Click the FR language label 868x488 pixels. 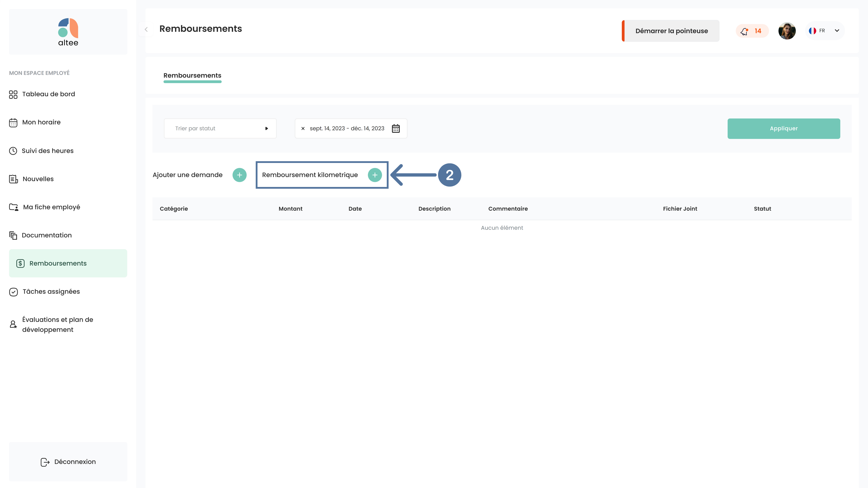pos(822,31)
